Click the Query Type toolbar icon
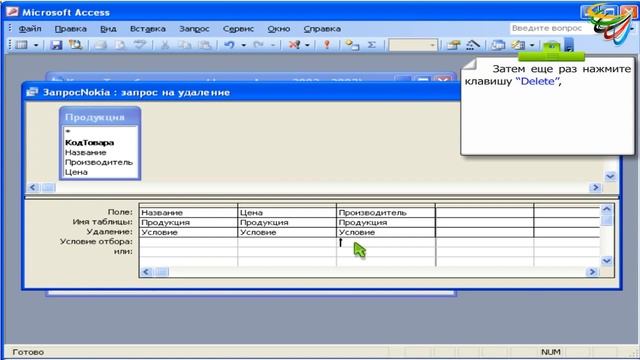 pos(294,45)
